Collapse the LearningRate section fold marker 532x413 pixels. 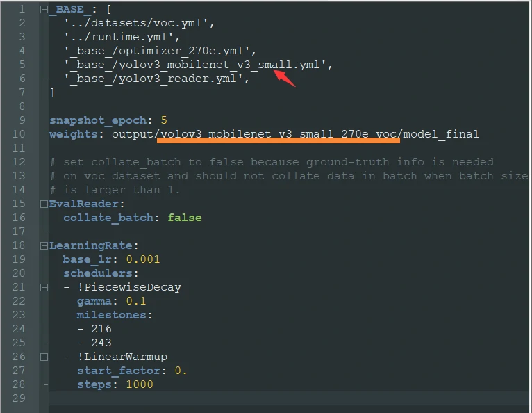tap(44, 245)
